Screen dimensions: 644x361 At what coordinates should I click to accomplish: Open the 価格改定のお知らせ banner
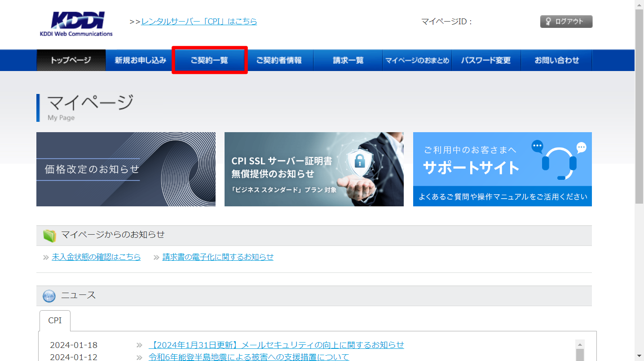[126, 169]
